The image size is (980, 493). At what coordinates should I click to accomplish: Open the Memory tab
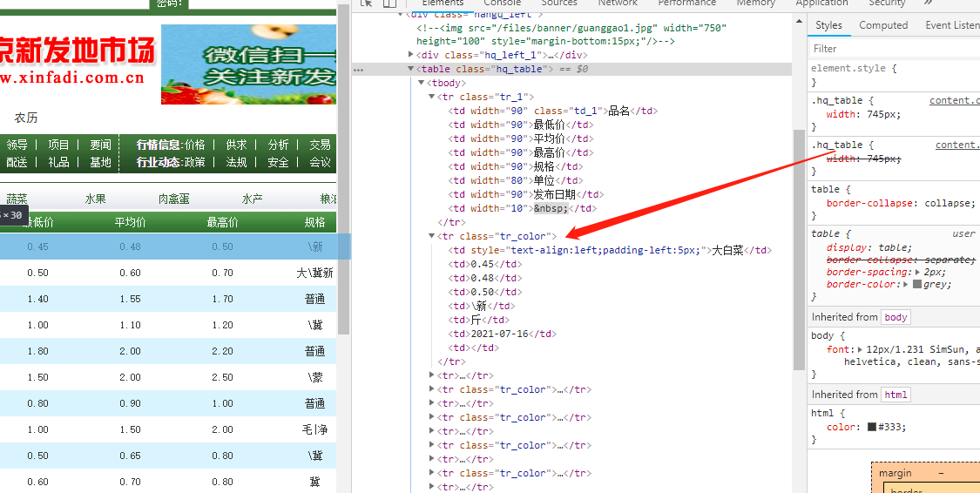tap(755, 3)
